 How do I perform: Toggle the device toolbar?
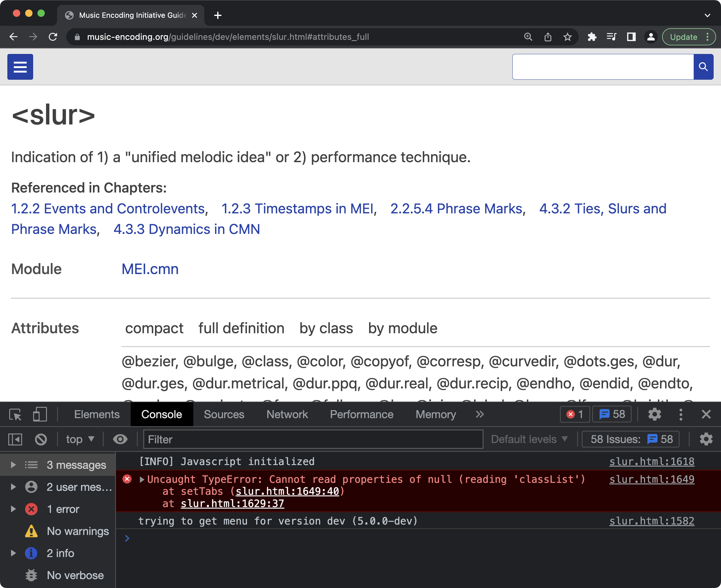click(40, 414)
